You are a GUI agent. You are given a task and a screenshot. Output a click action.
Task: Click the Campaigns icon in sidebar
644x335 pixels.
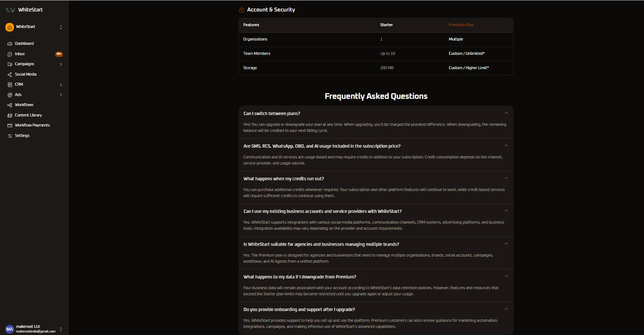pos(10,64)
